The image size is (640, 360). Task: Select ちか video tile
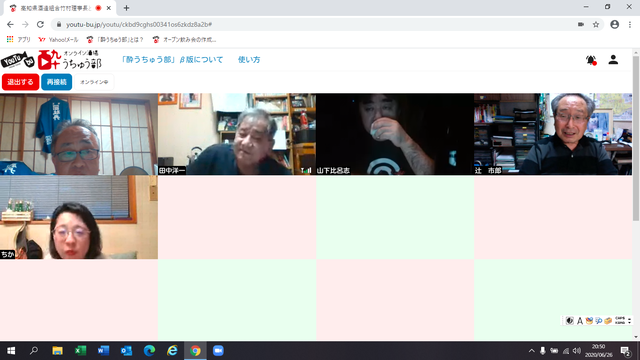coord(79,218)
